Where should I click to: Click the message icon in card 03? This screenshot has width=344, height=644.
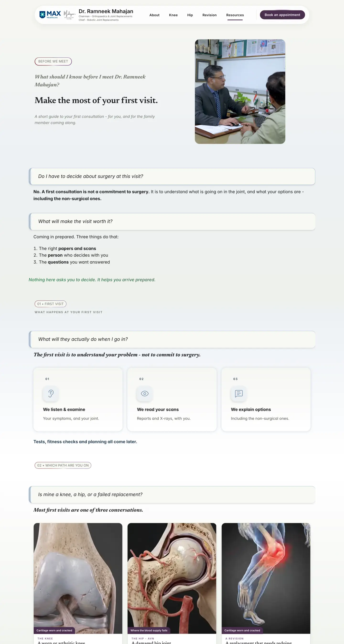(x=239, y=394)
